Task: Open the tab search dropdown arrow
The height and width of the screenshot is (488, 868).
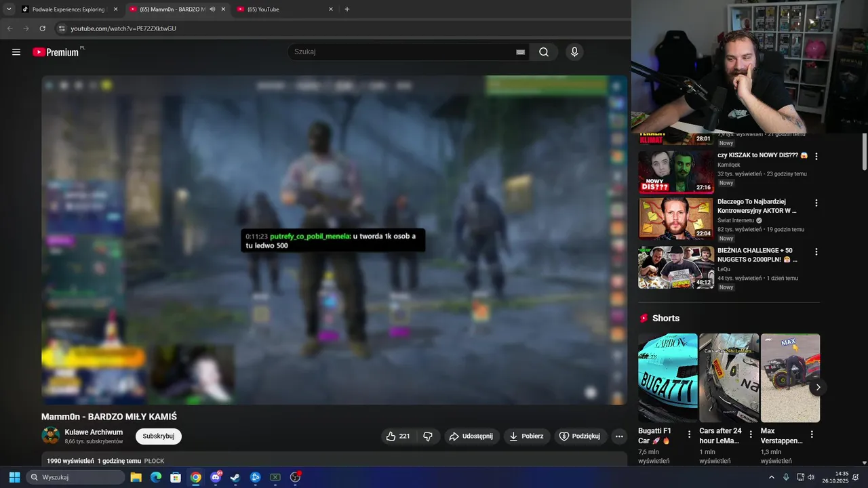Action: (9, 9)
